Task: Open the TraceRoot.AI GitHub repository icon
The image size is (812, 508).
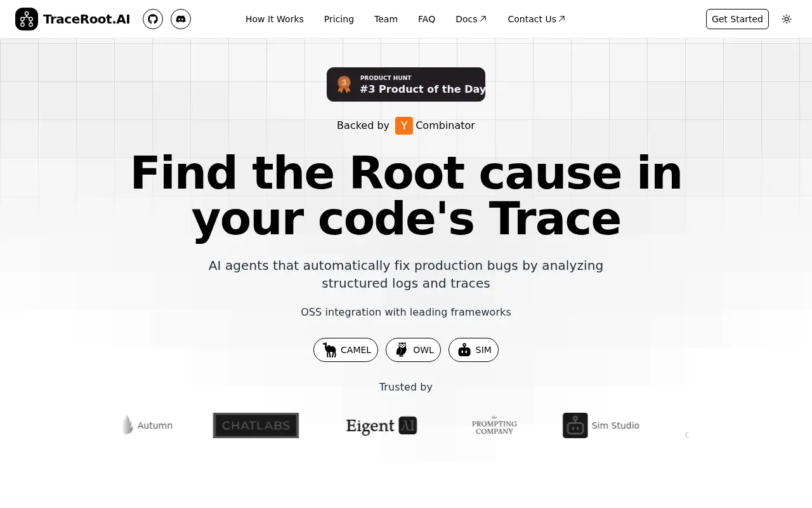Action: click(152, 19)
